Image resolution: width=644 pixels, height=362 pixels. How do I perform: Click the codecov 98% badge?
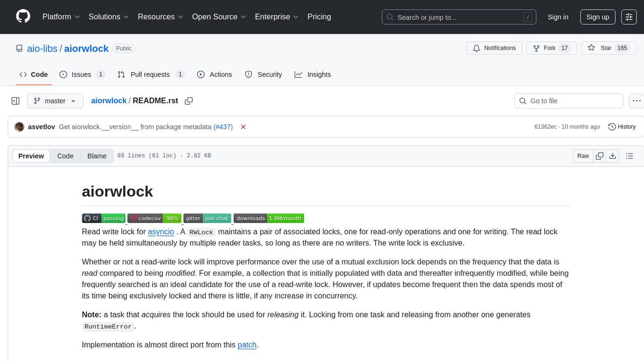(154, 218)
